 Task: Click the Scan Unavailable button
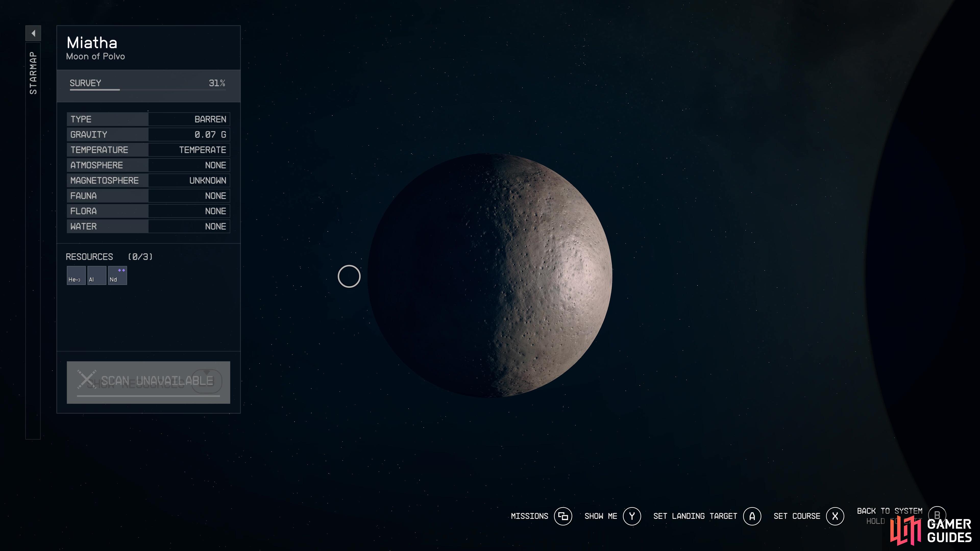pyautogui.click(x=148, y=382)
